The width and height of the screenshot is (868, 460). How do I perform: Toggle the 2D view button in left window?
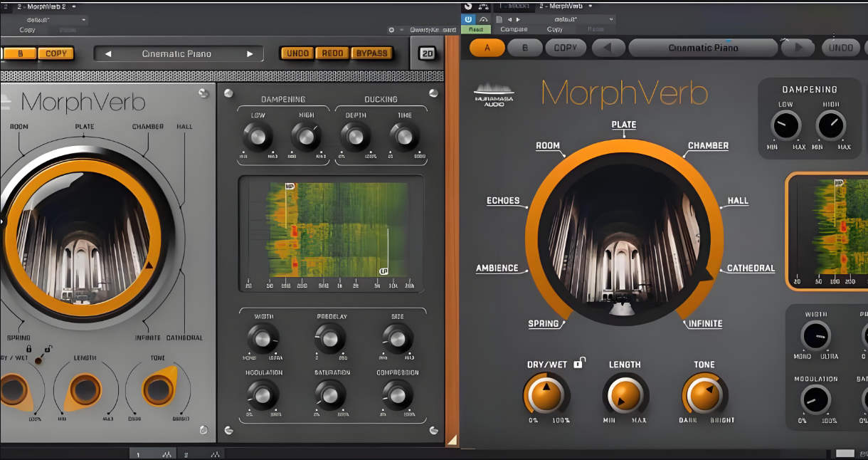[428, 53]
